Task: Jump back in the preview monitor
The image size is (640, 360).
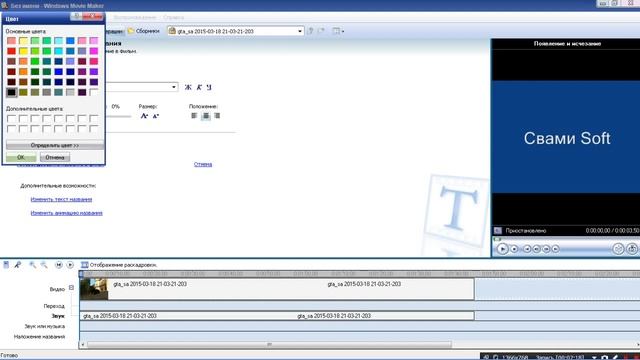Action: coord(527,249)
